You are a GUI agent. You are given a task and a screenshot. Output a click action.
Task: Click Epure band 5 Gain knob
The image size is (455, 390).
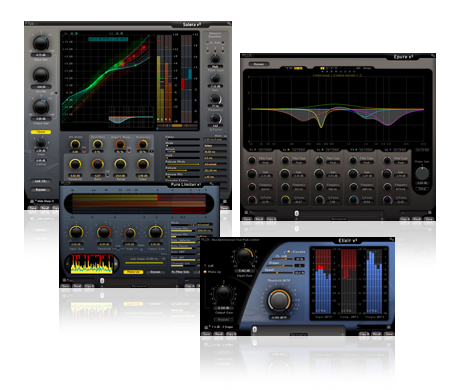(387, 173)
